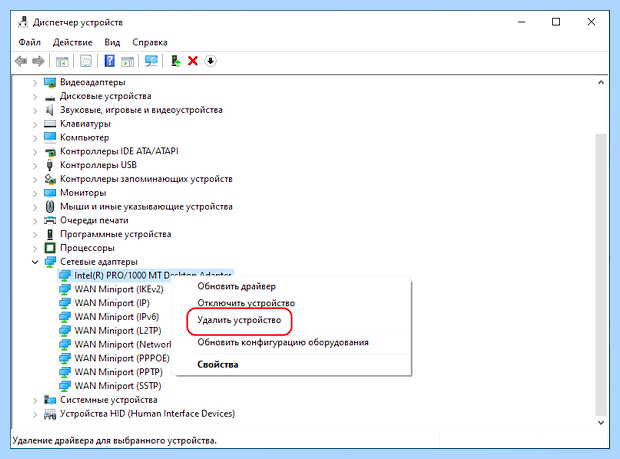Select WAN Miniport (SSTP)
The width and height of the screenshot is (620, 459).
tap(118, 386)
